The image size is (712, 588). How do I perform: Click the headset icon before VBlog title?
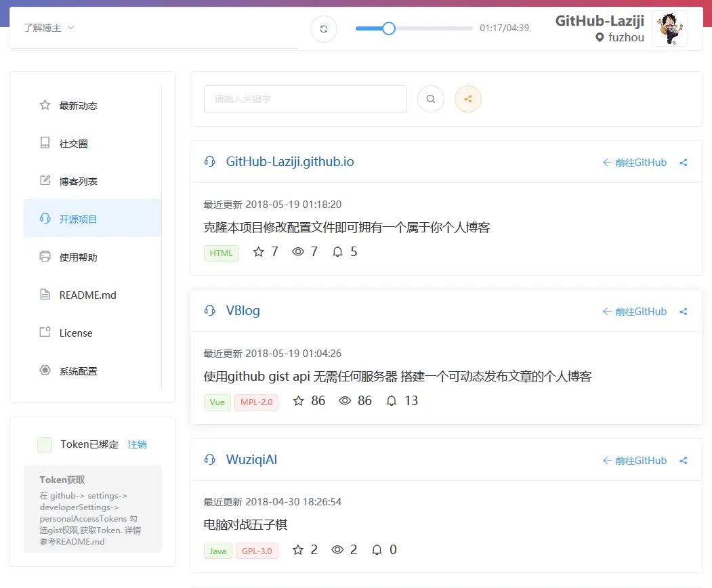point(210,310)
